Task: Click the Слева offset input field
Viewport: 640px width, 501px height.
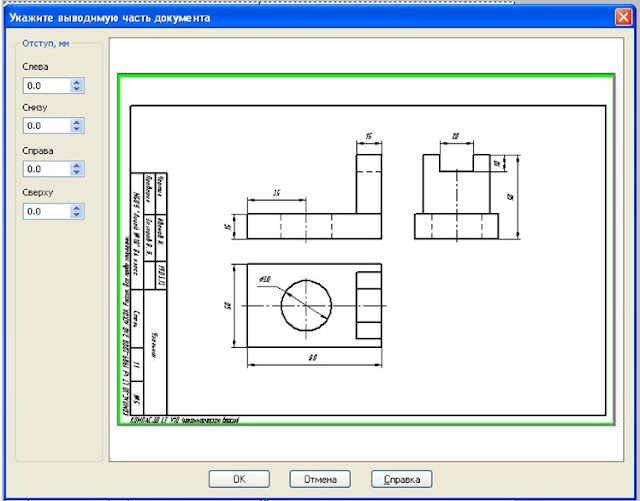Action: pyautogui.click(x=47, y=86)
